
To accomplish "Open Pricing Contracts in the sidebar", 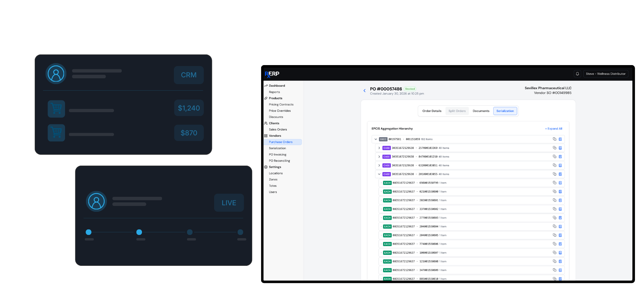I will click(281, 104).
